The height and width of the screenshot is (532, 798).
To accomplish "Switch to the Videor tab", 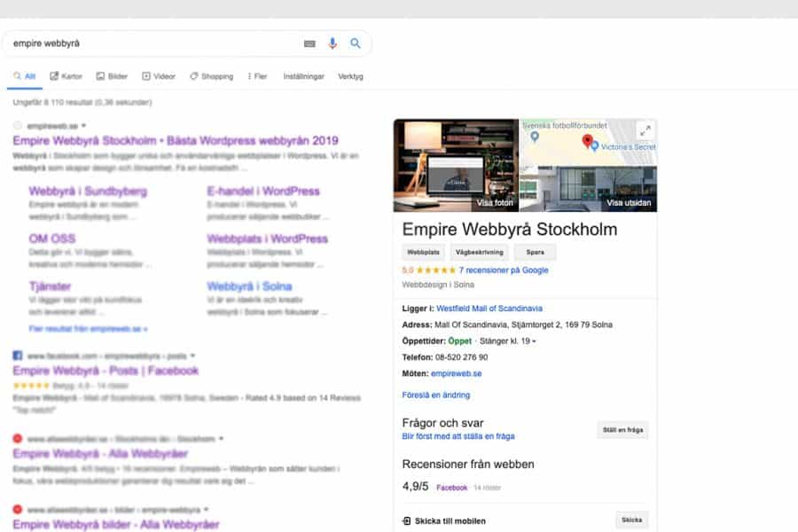I will tap(159, 76).
